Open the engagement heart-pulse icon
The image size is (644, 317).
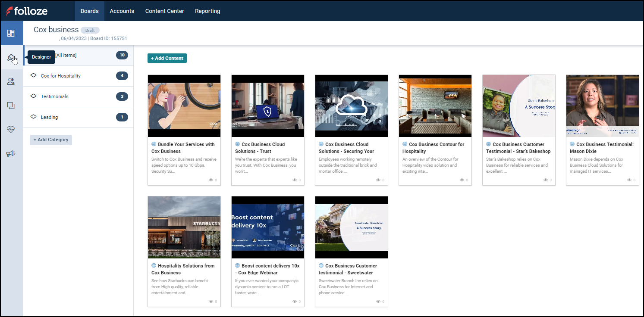[x=12, y=129]
